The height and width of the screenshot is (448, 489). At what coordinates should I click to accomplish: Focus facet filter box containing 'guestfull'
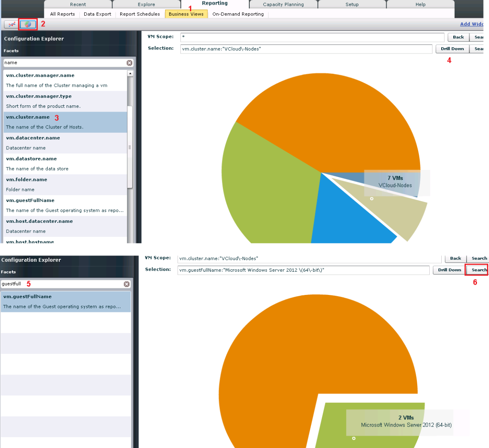[x=62, y=284]
